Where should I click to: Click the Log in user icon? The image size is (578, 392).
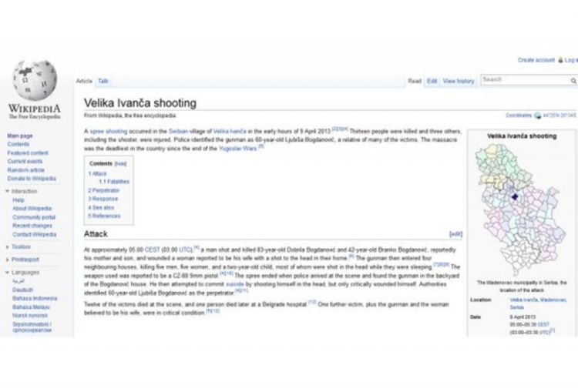click(560, 60)
